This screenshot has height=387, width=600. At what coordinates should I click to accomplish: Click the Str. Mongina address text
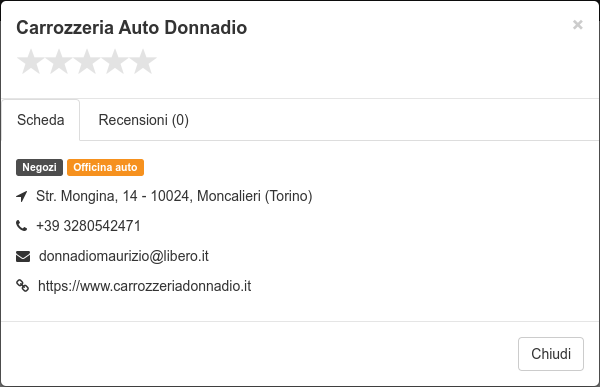tap(174, 196)
